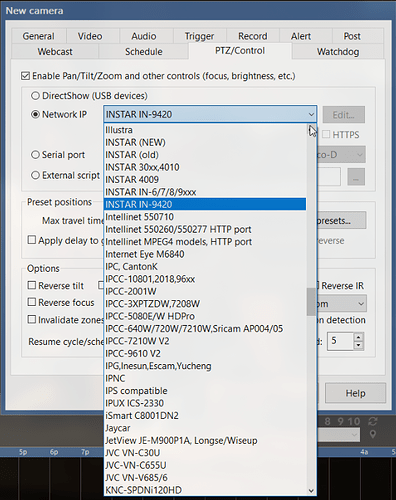The image size is (396, 500).
Task: Choose Intellinet 550710 entry
Action: pos(205,217)
